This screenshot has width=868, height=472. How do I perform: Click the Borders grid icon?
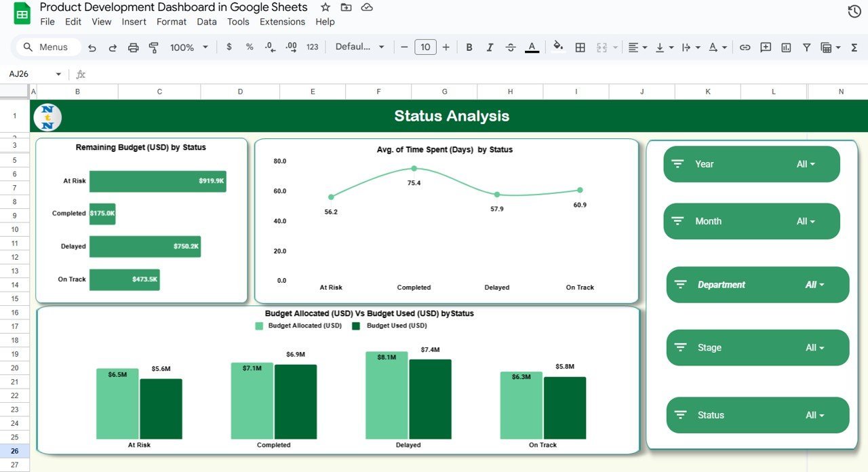pos(580,47)
